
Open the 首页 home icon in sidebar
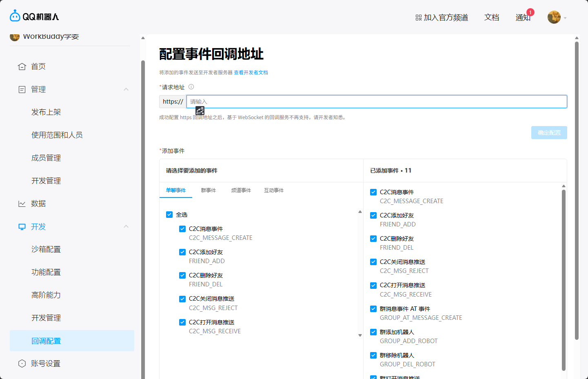click(22, 66)
